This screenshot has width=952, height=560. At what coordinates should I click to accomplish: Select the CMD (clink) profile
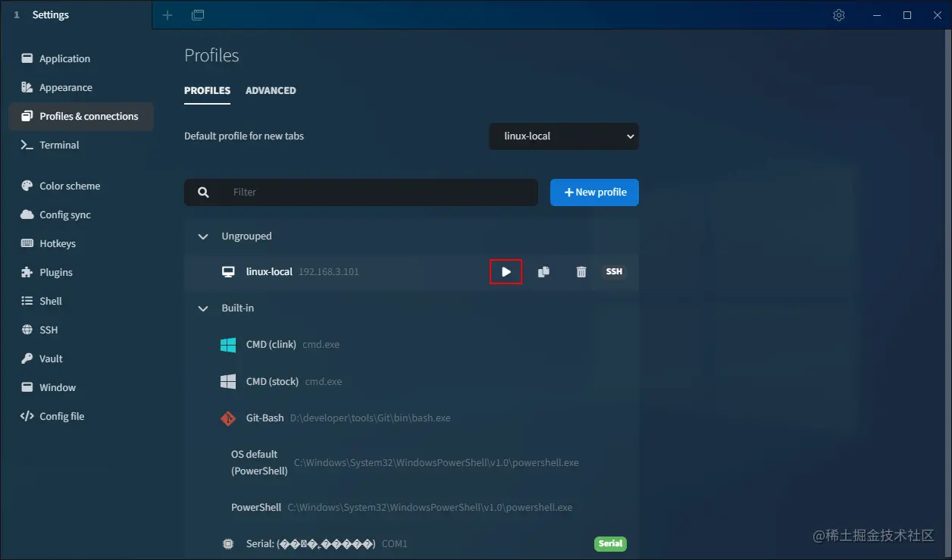point(412,345)
